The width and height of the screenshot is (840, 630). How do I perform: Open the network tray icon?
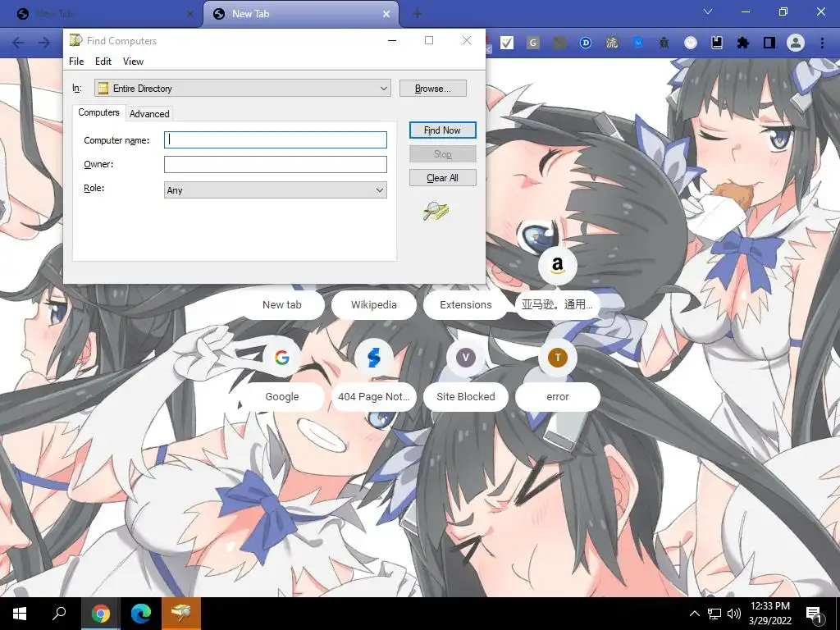pos(714,614)
